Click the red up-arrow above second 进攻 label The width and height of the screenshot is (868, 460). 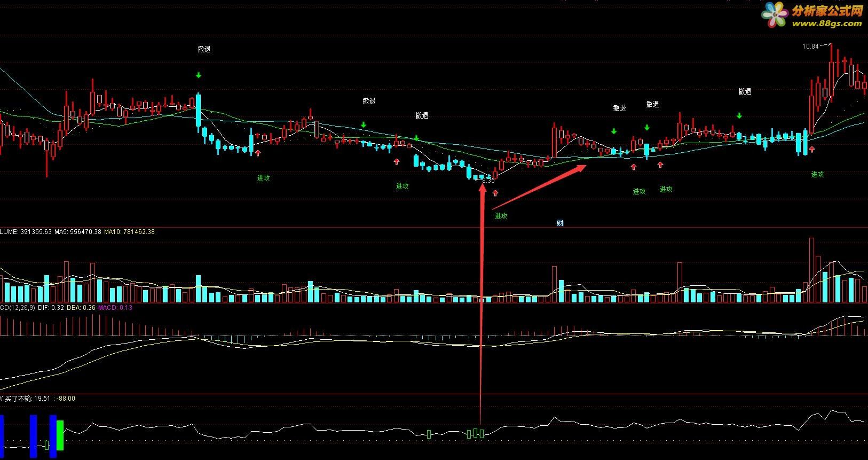(397, 161)
